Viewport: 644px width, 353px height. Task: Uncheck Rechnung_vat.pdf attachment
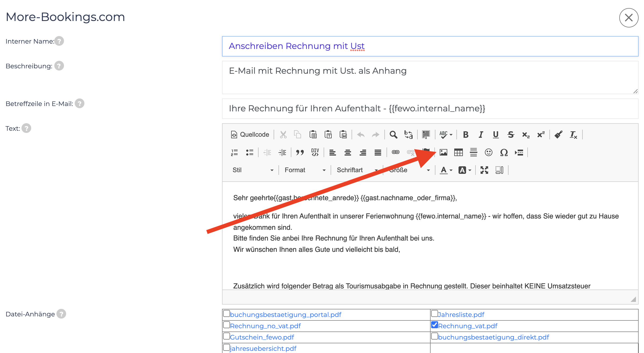435,325
